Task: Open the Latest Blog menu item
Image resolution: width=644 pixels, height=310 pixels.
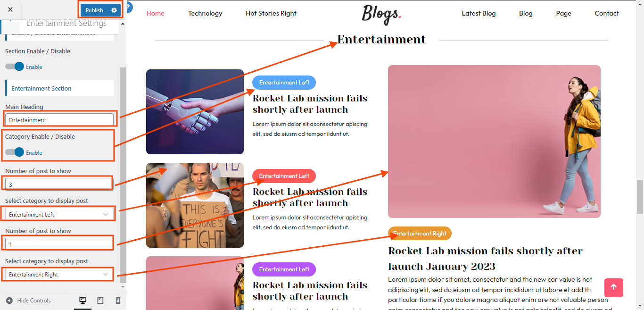Action: (x=479, y=13)
